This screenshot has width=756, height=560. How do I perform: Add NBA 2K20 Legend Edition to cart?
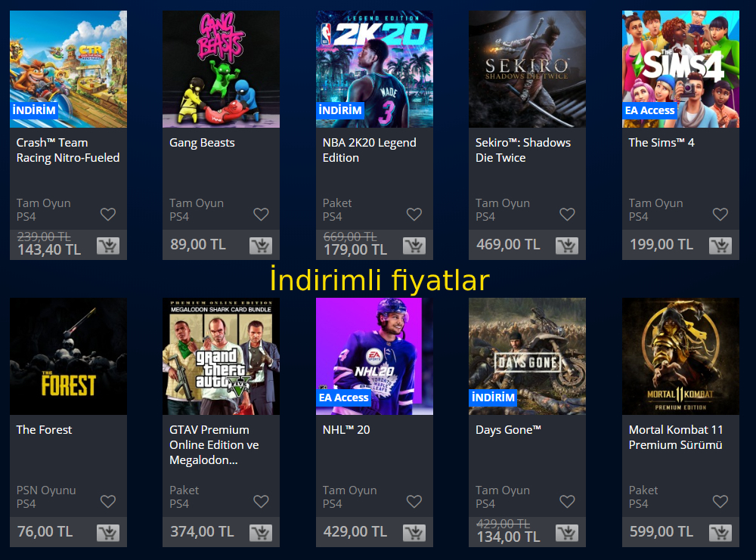(414, 246)
